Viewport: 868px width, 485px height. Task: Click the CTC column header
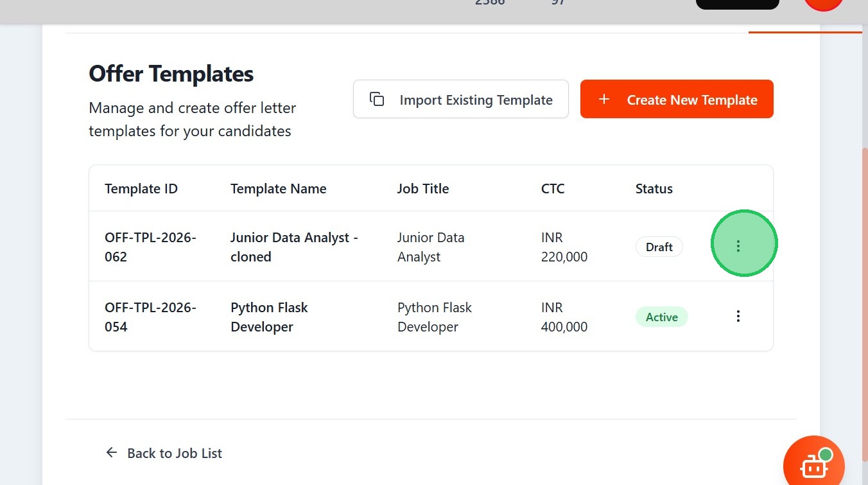pyautogui.click(x=553, y=189)
